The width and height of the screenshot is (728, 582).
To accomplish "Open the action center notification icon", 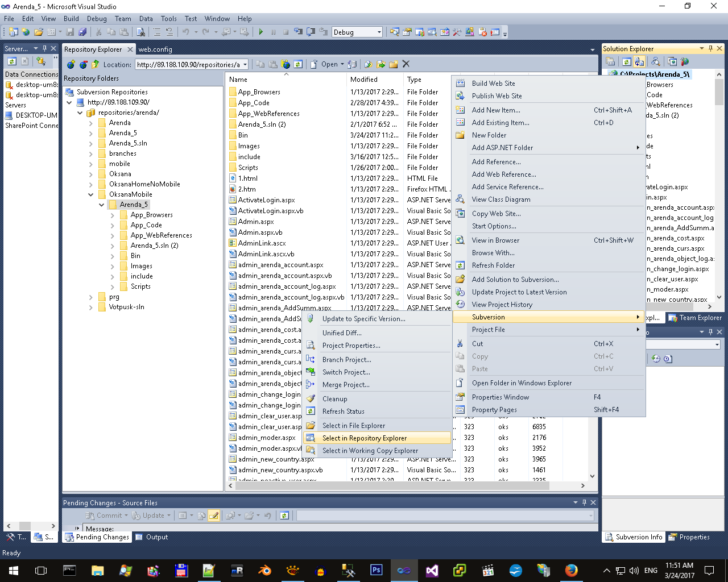I will pyautogui.click(x=709, y=570).
